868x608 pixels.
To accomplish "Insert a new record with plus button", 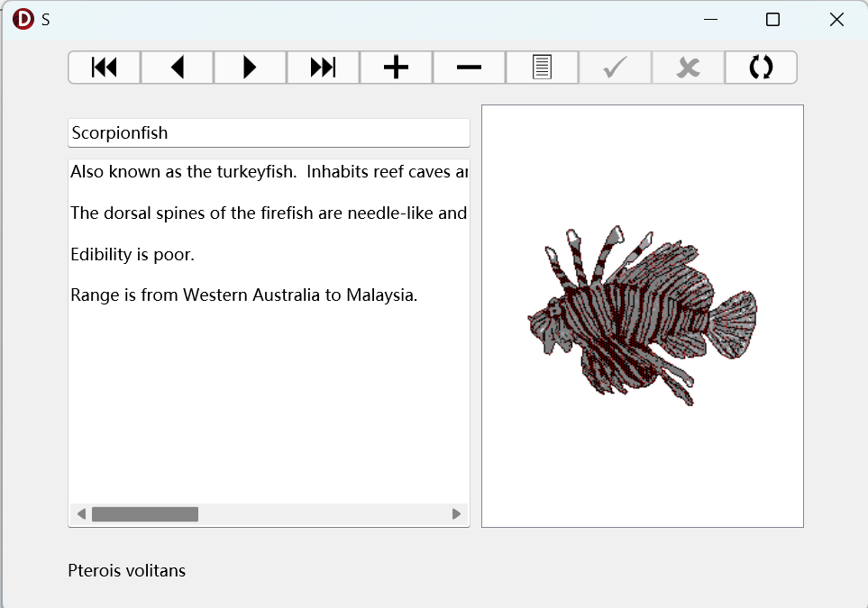I will [x=396, y=68].
